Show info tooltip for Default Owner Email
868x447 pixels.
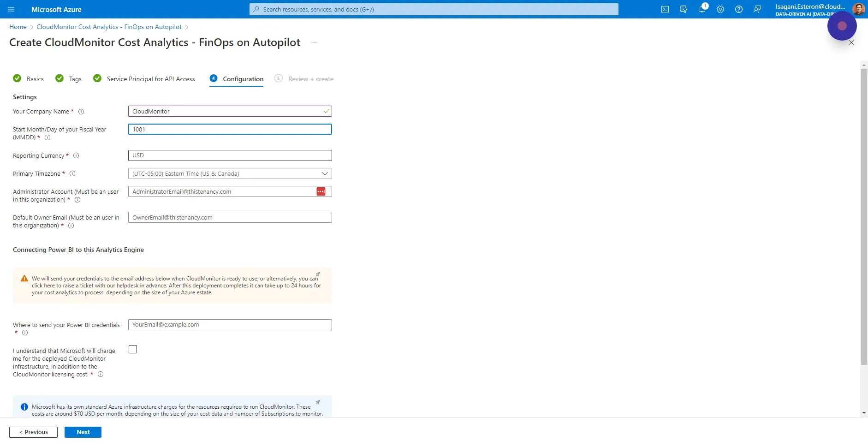[x=71, y=226]
